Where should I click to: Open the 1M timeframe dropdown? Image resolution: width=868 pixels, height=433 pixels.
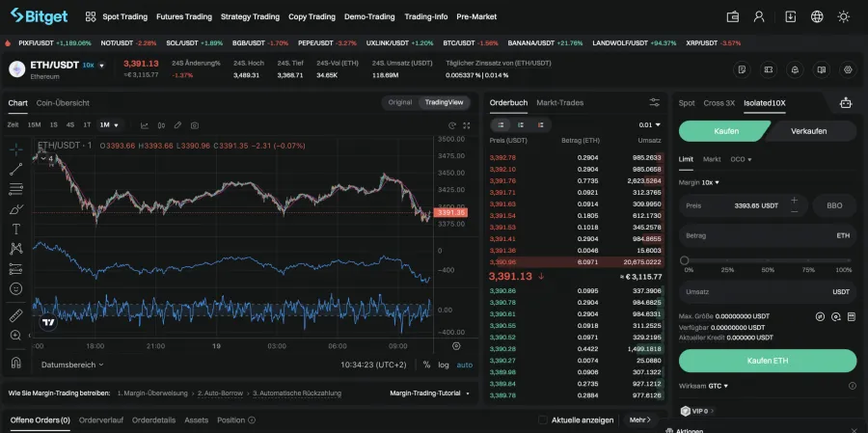tap(109, 125)
